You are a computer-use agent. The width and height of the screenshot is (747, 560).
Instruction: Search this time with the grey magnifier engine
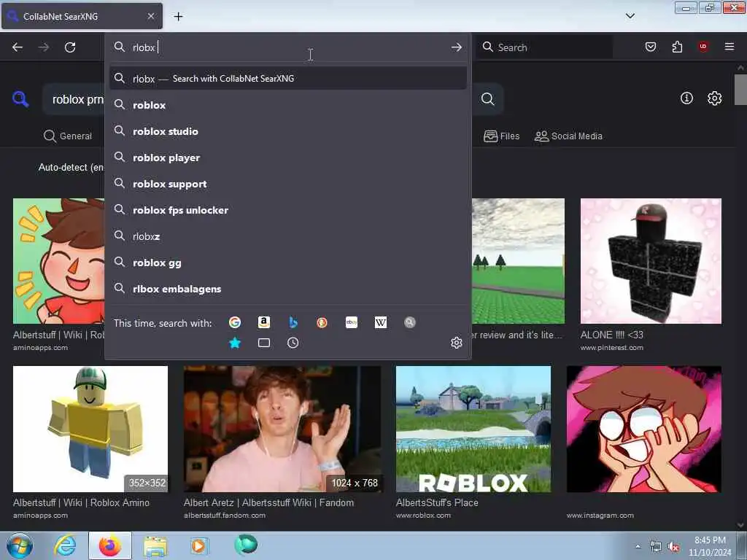pos(410,322)
